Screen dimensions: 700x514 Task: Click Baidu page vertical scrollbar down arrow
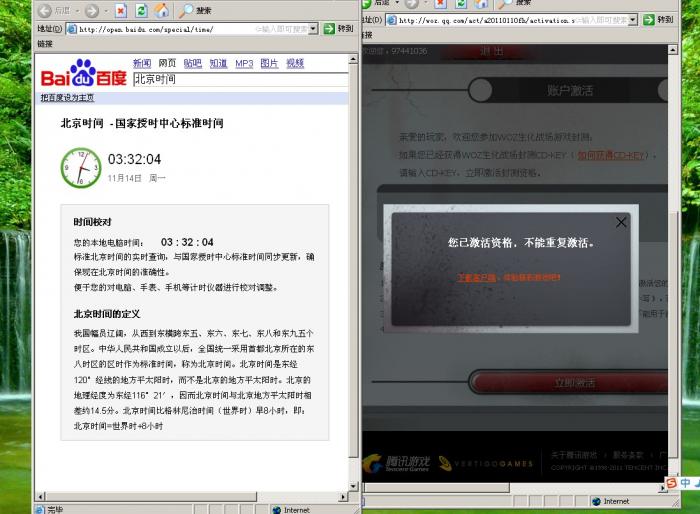[353, 486]
